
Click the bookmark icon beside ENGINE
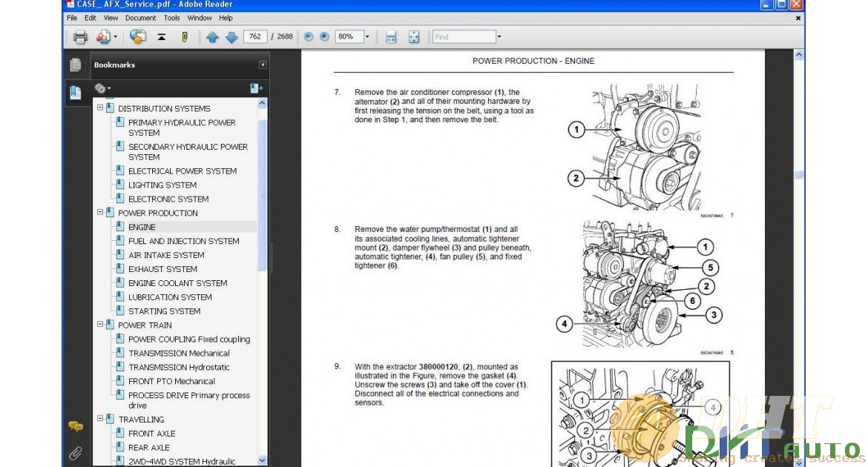[x=120, y=226]
